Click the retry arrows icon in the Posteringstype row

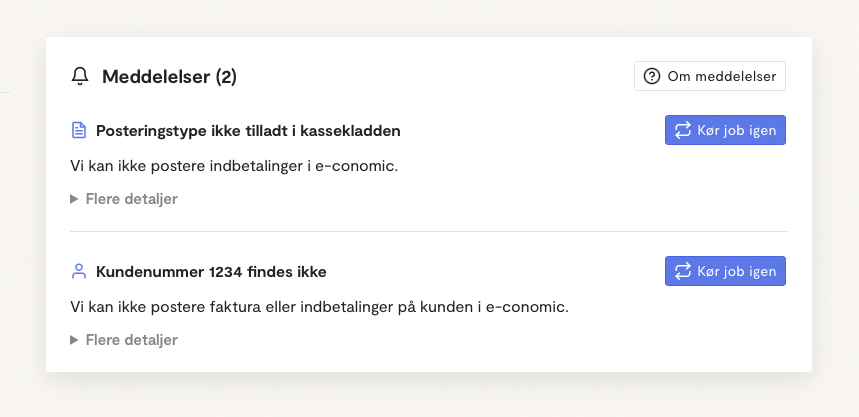[683, 131]
